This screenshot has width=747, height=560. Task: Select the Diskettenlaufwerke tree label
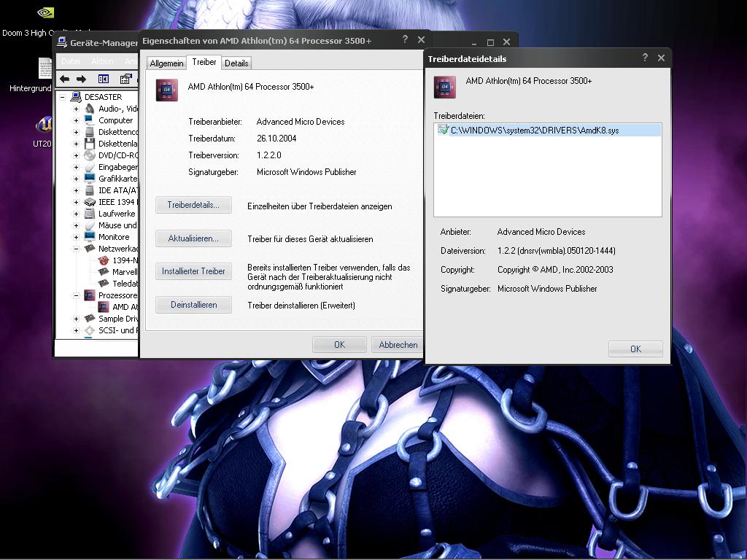coord(117,144)
